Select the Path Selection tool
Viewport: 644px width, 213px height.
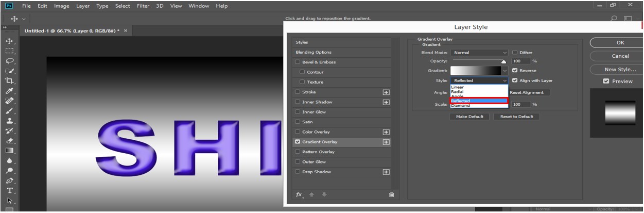click(x=9, y=201)
